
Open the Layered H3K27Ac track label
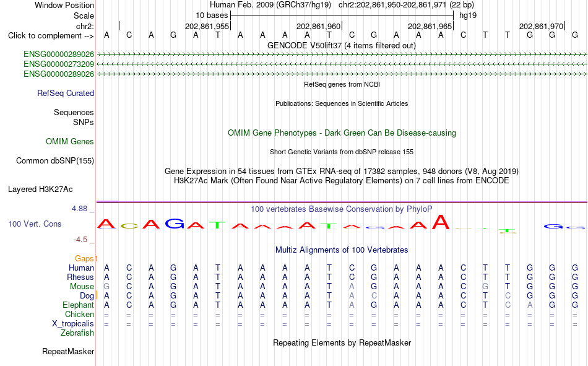click(x=40, y=190)
